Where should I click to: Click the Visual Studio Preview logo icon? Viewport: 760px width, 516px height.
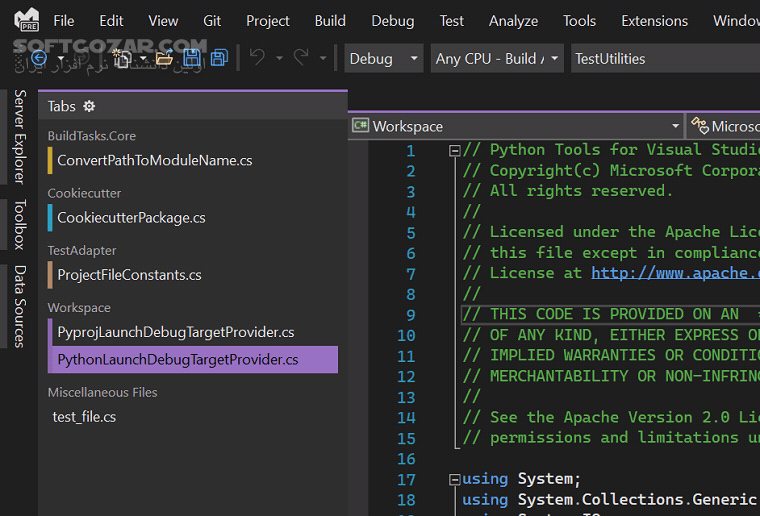coord(27,20)
